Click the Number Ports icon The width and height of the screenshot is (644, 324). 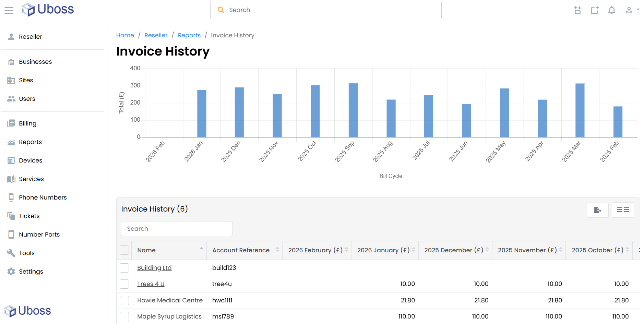pos(11,235)
